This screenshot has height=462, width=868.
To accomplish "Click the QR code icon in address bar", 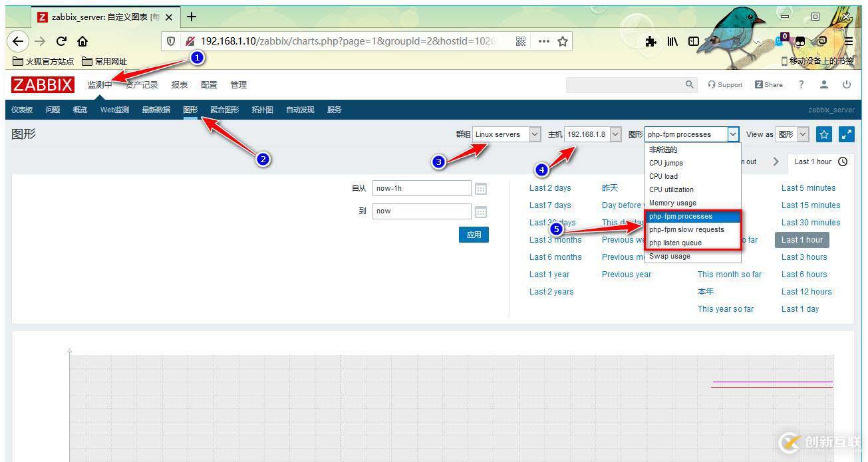I will (521, 41).
